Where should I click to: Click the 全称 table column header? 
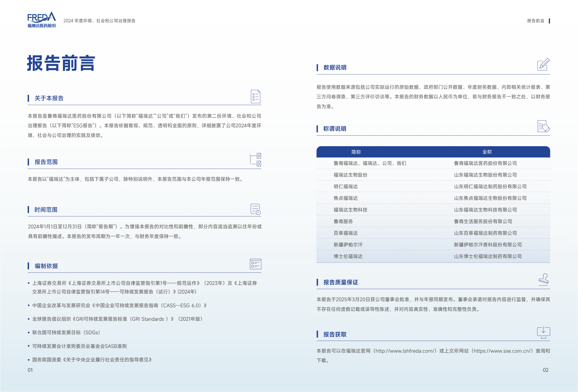tap(487, 152)
